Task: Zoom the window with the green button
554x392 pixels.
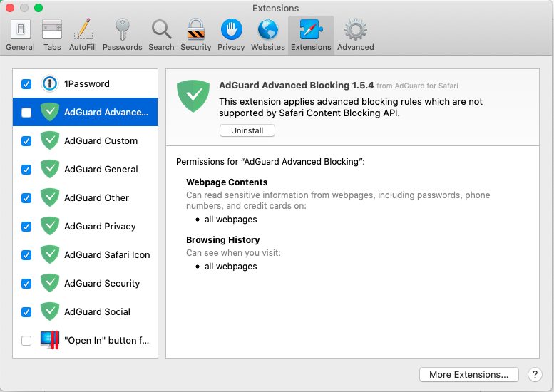Action: pos(39,8)
